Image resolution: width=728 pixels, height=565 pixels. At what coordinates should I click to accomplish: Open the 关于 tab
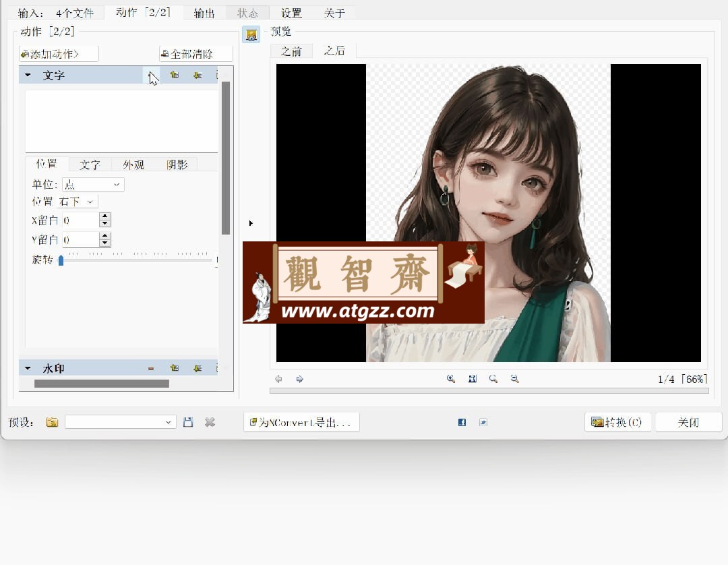pyautogui.click(x=334, y=13)
